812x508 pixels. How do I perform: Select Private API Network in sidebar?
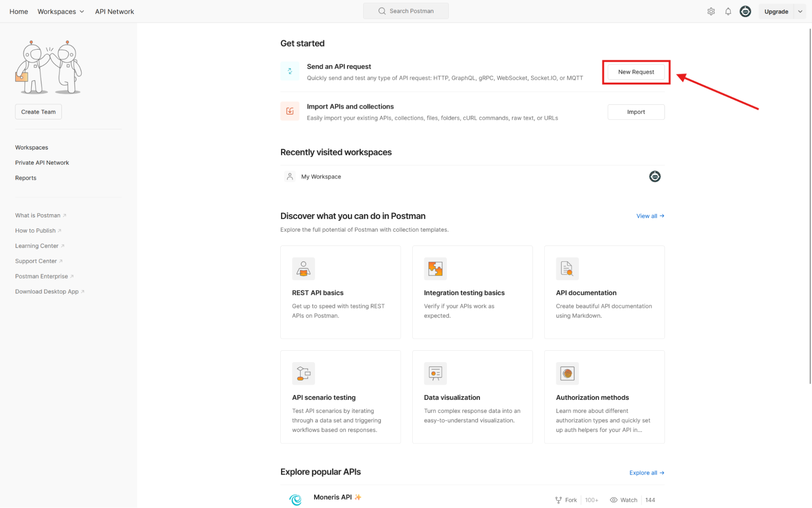click(42, 163)
